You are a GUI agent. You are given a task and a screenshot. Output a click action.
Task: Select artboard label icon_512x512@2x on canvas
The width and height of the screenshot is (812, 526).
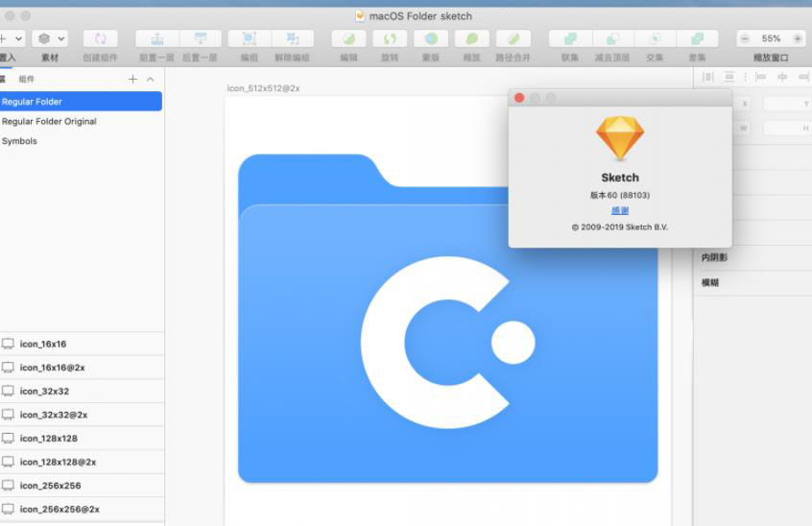(x=263, y=88)
